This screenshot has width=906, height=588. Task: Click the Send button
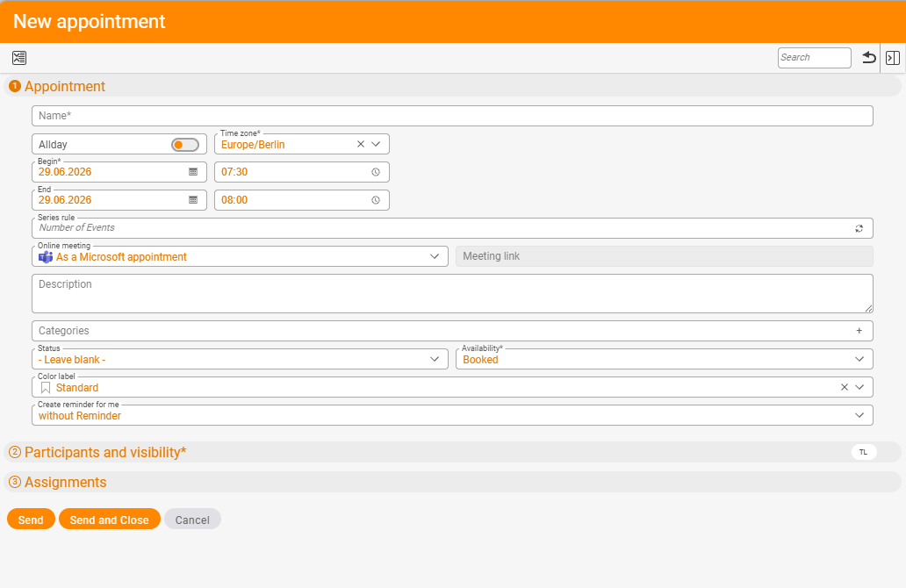coord(31,520)
